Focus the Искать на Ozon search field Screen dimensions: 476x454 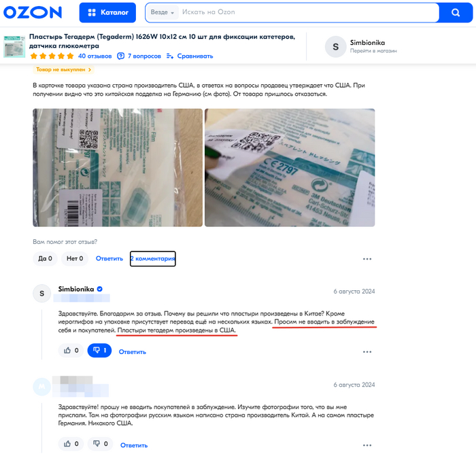pyautogui.click(x=308, y=12)
